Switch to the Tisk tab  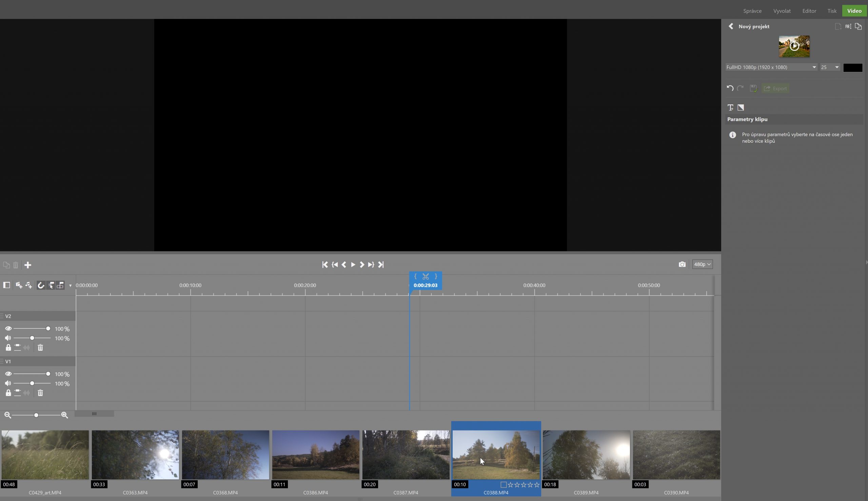click(832, 11)
